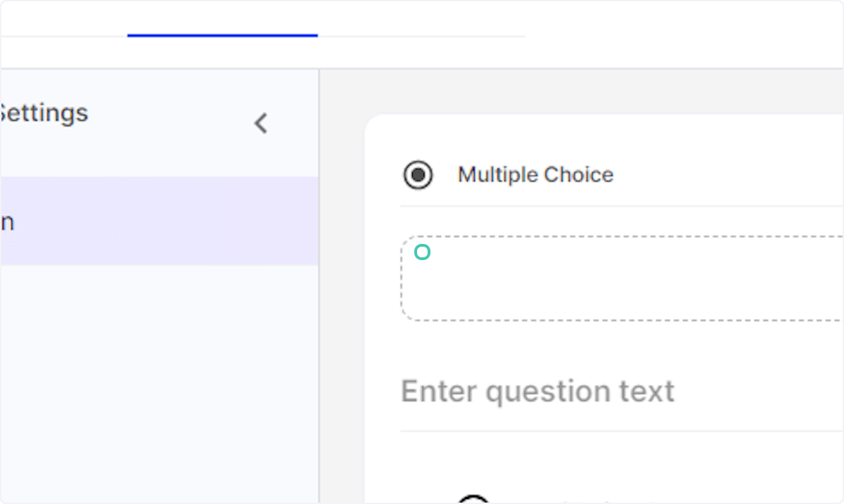This screenshot has width=844, height=504.
Task: Click the filled radio icon beside Multiple Choice
Action: point(418,175)
